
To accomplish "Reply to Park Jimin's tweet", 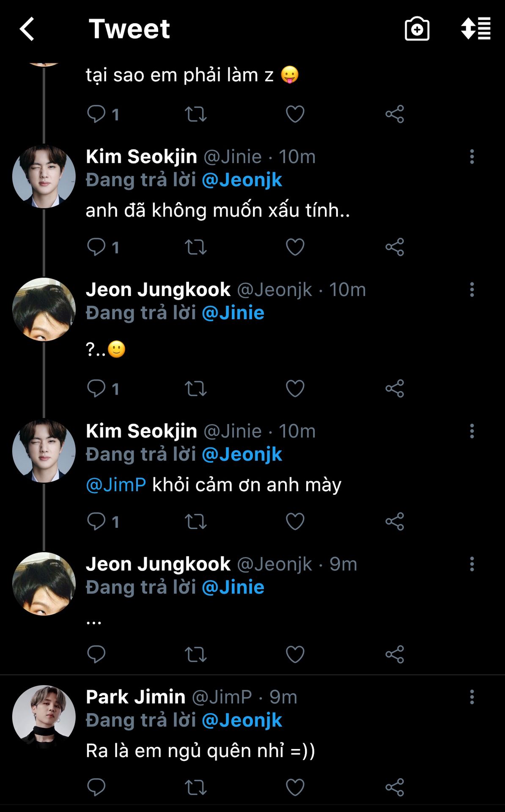I will 96,787.
